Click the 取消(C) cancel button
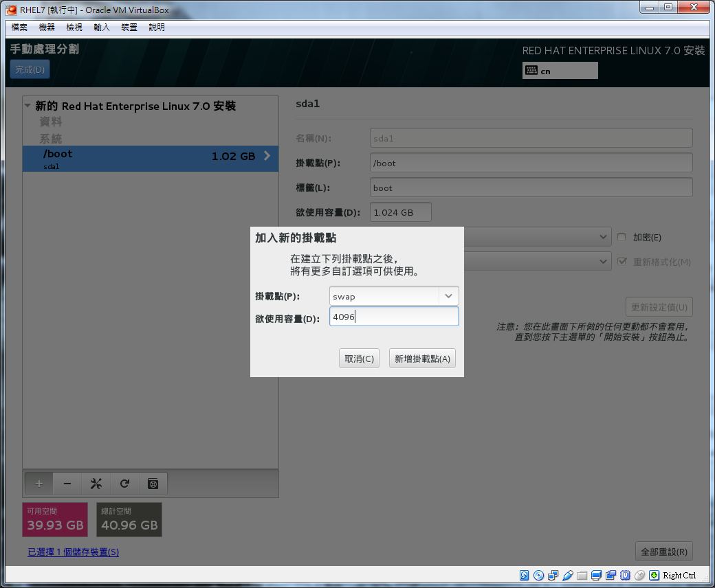The height and width of the screenshot is (588, 715). coord(360,359)
